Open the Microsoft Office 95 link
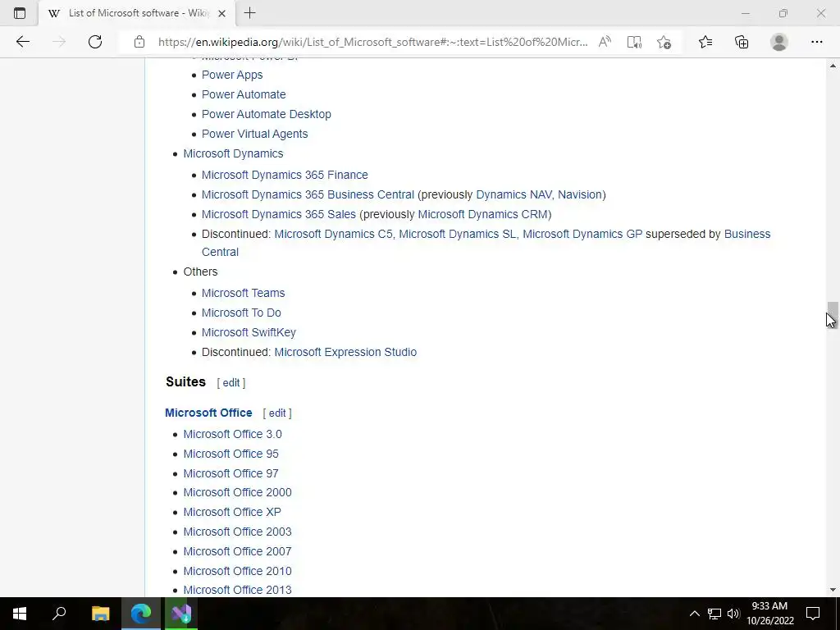Viewport: 840px width, 630px height. (x=231, y=454)
